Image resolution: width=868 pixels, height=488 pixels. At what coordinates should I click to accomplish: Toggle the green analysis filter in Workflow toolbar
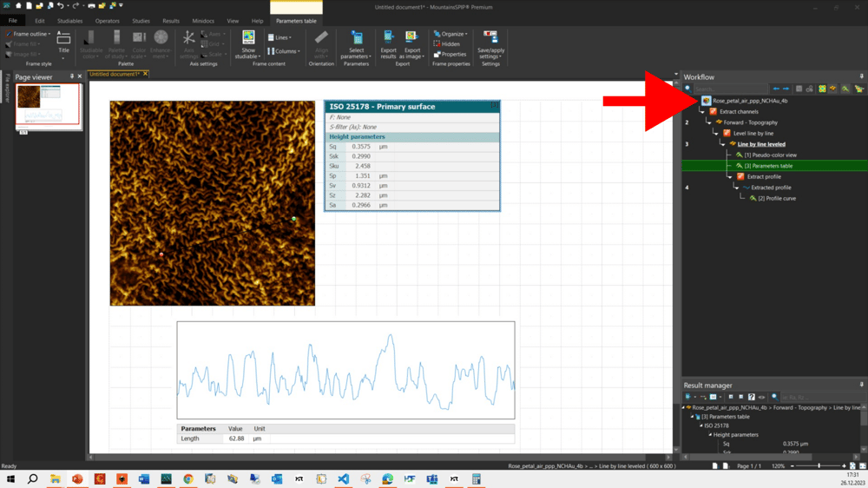[845, 89]
